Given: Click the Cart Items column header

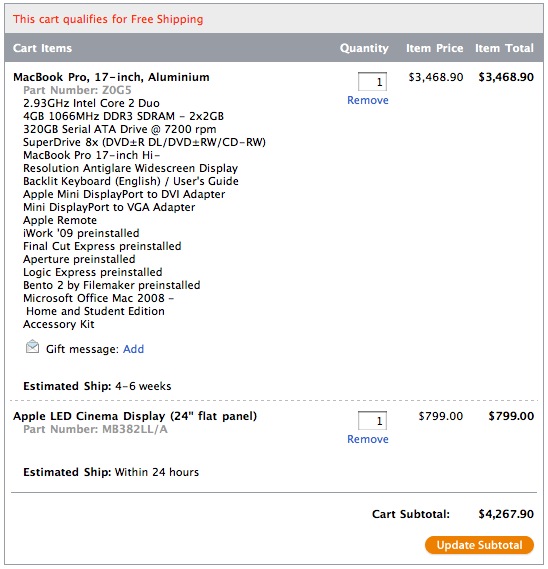Looking at the screenshot, I should (42, 48).
